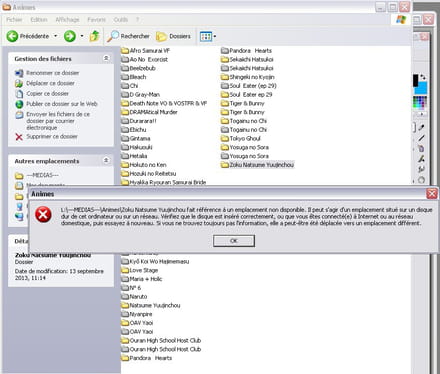Go back with the Précédente arrow icon

coord(12,36)
